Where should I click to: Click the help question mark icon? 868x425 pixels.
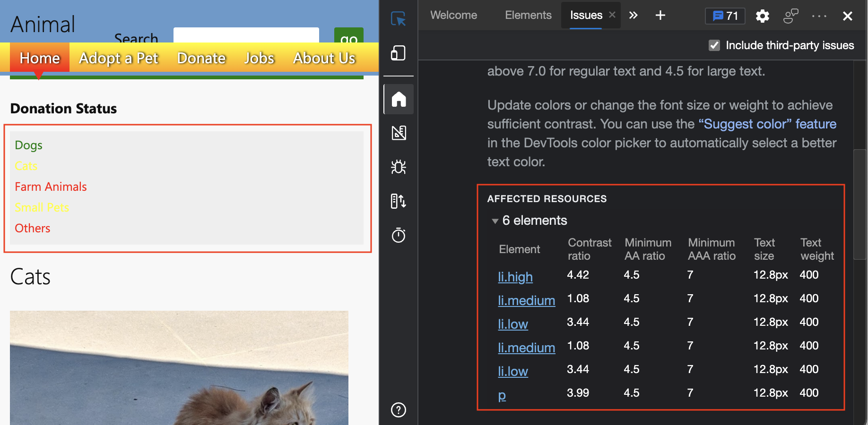(x=399, y=410)
